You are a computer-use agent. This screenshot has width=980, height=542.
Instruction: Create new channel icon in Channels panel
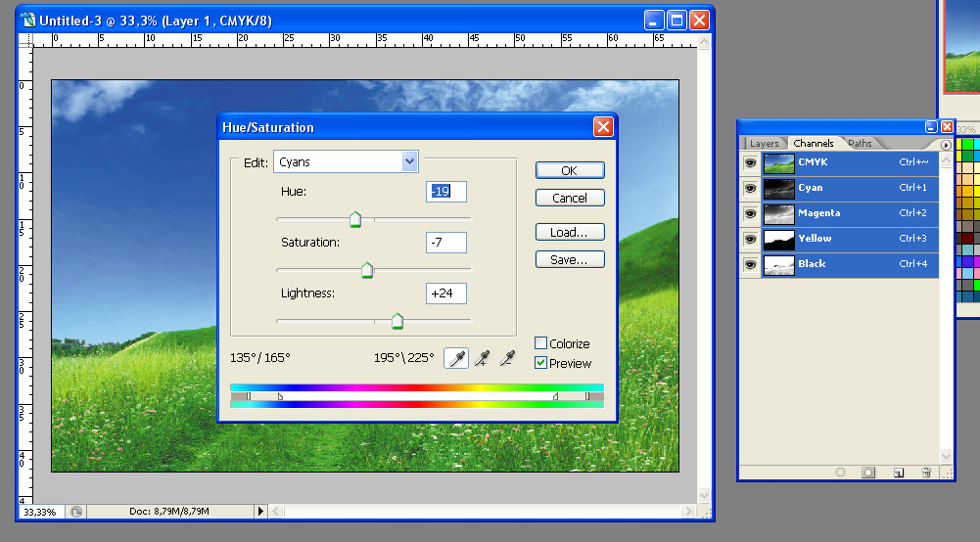[898, 473]
